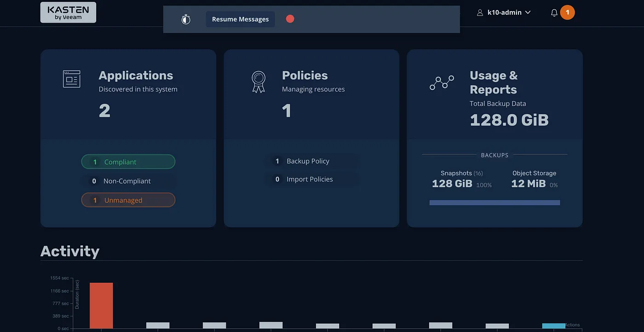This screenshot has height=332, width=644.
Task: Expand the k10-admin user dropdown
Action: pos(504,12)
